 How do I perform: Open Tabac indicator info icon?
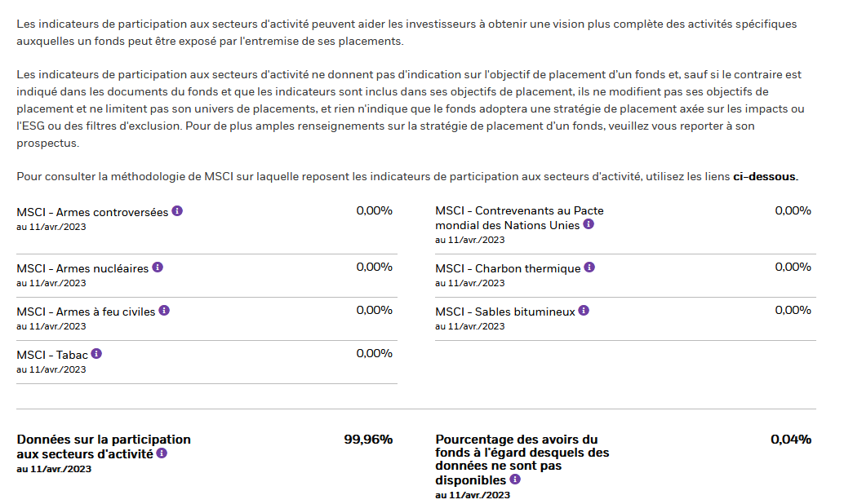96,353
